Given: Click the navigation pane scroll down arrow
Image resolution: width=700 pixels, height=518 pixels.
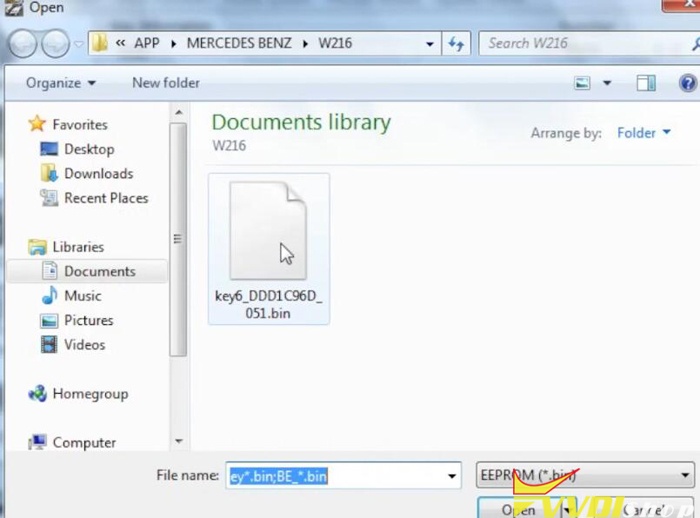Looking at the screenshot, I should click(x=179, y=441).
